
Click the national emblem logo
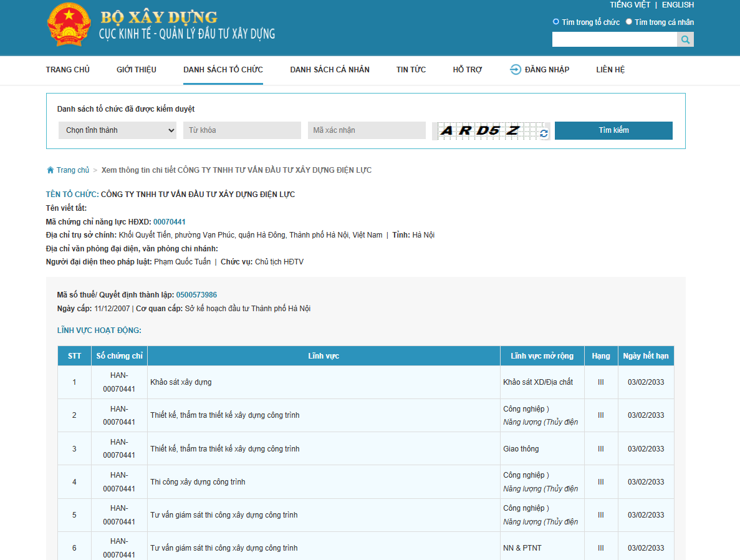coord(69,25)
